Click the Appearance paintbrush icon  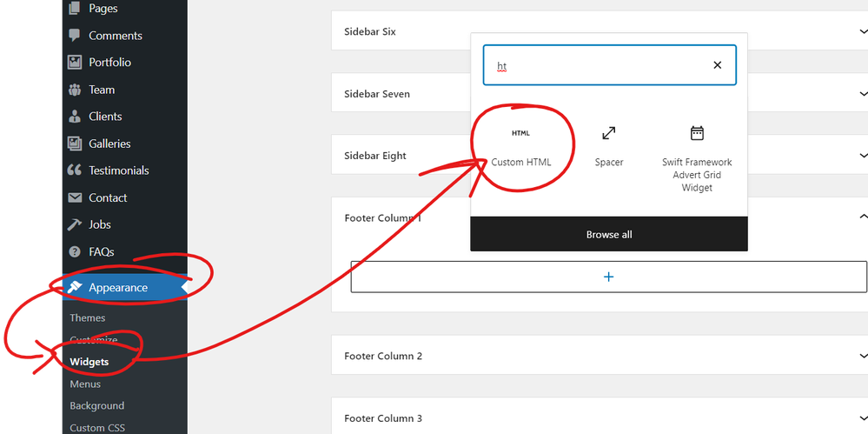[74, 287]
